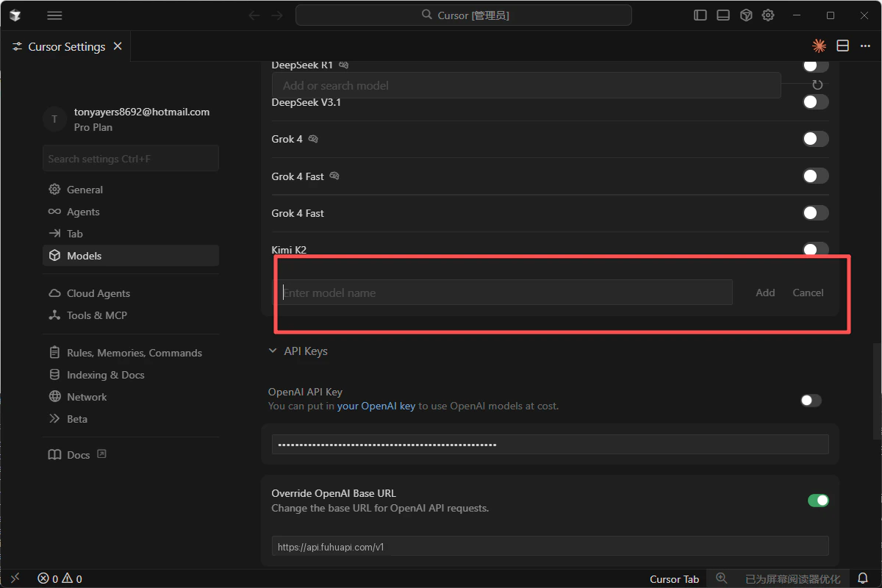Enable the DeepSeek V3.1 model
The height and width of the screenshot is (588, 882).
pos(816,102)
